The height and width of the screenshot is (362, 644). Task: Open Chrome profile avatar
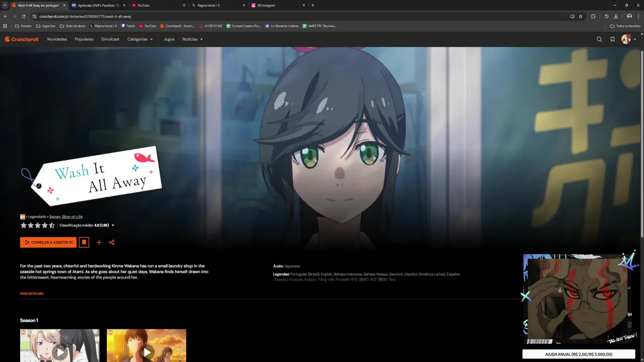(629, 16)
